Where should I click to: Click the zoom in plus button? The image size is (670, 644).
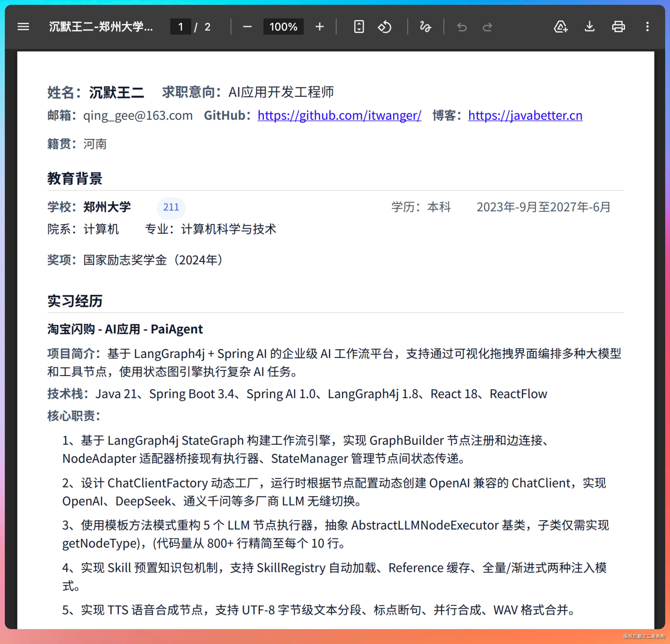[x=319, y=27]
